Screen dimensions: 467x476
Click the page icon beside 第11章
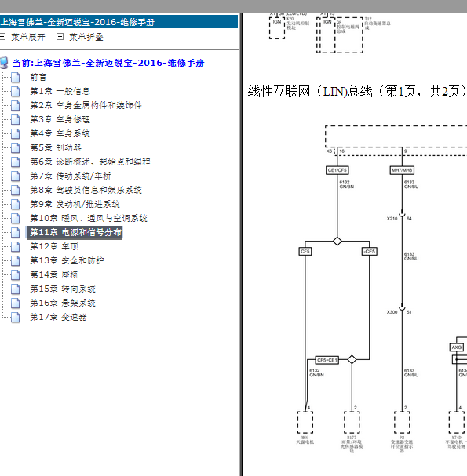(16, 233)
